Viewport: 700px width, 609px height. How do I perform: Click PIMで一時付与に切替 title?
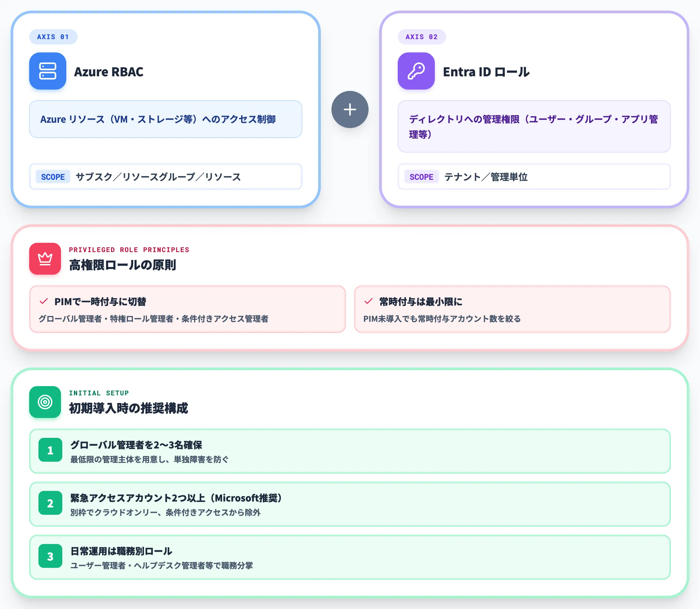point(100,302)
